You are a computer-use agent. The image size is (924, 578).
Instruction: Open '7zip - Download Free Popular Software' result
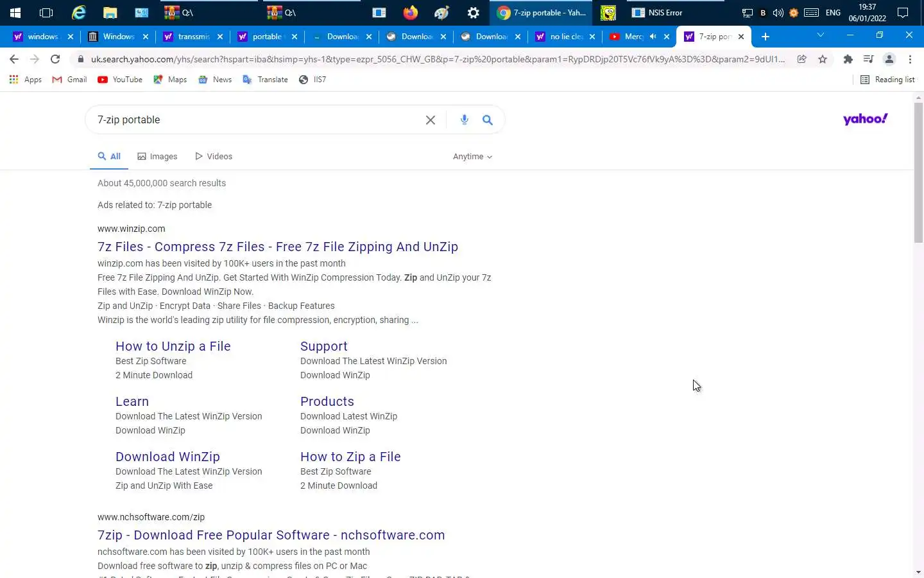tap(271, 535)
